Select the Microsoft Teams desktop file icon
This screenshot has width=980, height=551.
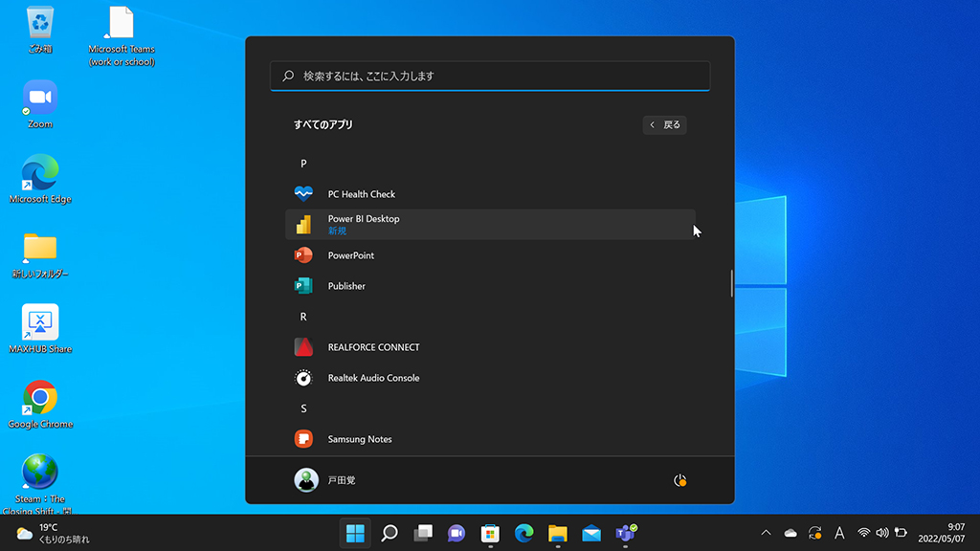tap(122, 36)
